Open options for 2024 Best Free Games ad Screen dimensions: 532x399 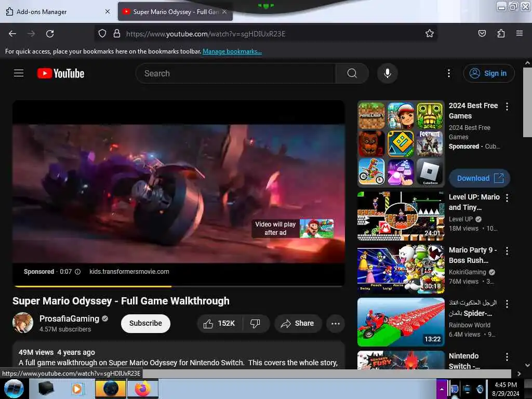pos(507,107)
